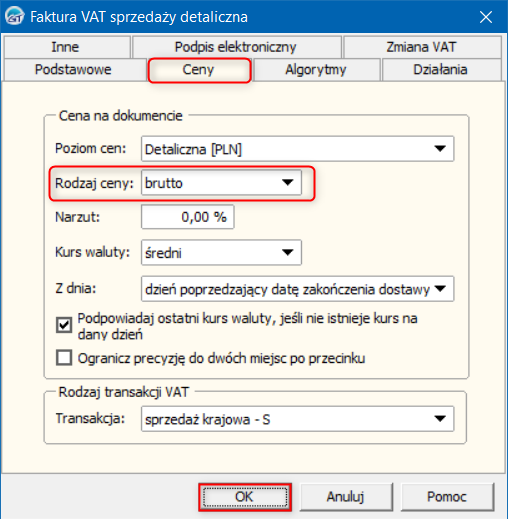This screenshot has width=508, height=519.
Task: Open the Rodzaj ceny brutto dropdown
Action: click(221, 183)
